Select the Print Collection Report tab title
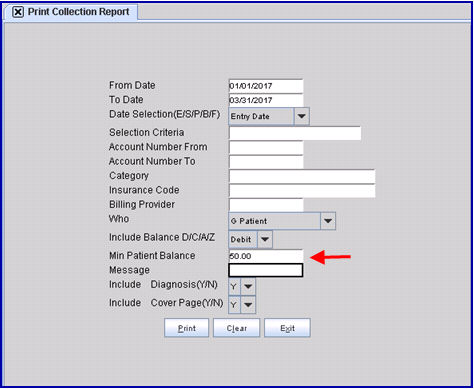The image size is (474, 389). [x=78, y=12]
